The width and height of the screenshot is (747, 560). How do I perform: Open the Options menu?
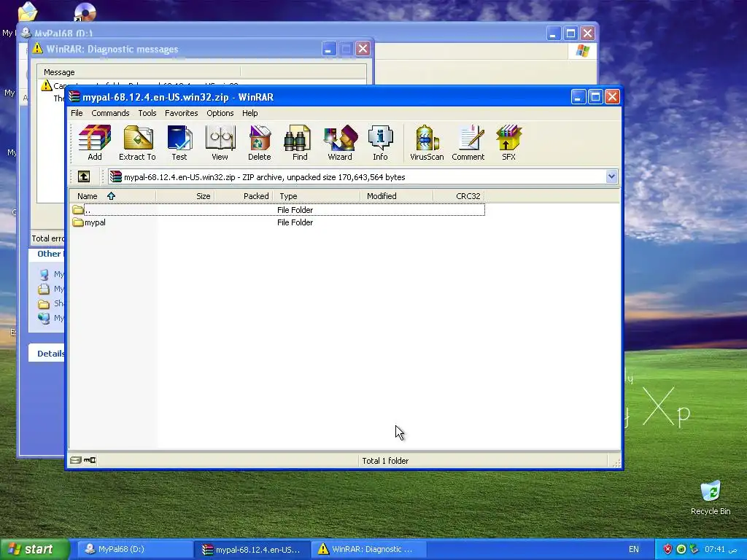tap(220, 113)
